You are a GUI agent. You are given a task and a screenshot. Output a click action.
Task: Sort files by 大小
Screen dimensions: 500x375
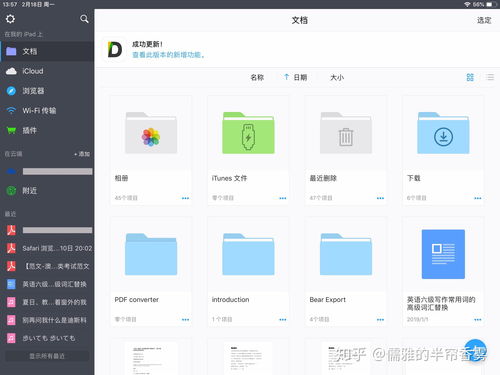click(x=337, y=77)
